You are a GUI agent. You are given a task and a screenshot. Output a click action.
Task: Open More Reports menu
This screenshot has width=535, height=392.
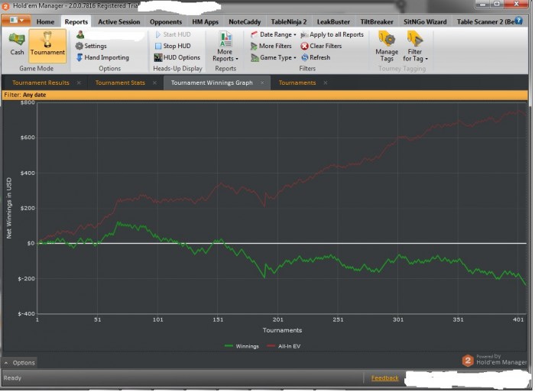point(225,47)
